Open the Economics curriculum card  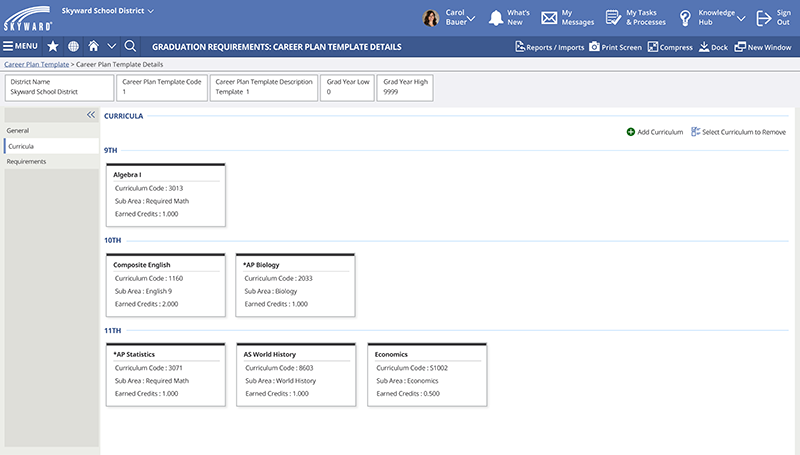[427, 374]
